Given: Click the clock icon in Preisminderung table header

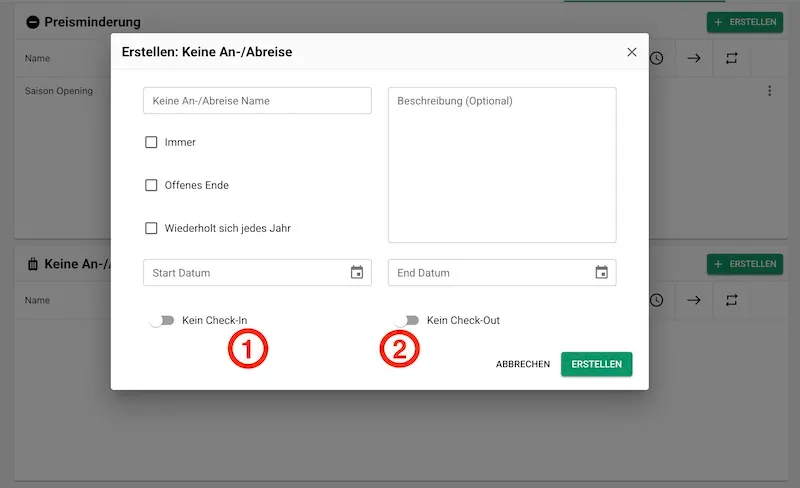Looking at the screenshot, I should tap(657, 58).
